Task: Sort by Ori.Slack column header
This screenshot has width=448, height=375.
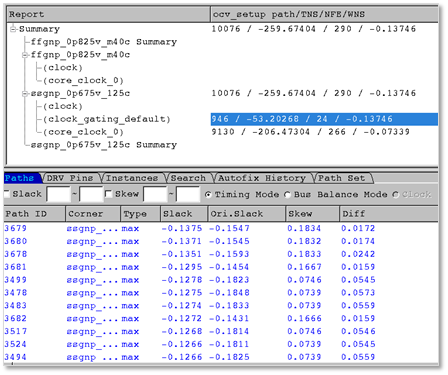Action: pyautogui.click(x=247, y=214)
